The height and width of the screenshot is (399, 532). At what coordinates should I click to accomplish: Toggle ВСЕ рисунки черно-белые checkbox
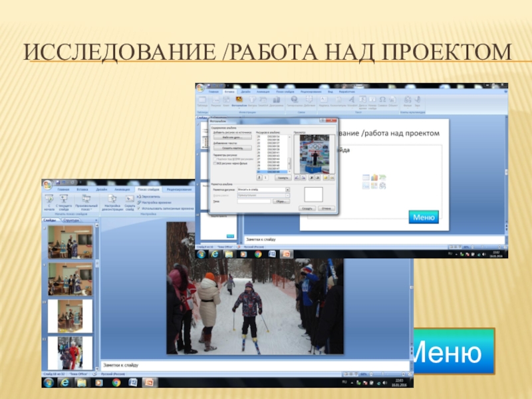215,163
